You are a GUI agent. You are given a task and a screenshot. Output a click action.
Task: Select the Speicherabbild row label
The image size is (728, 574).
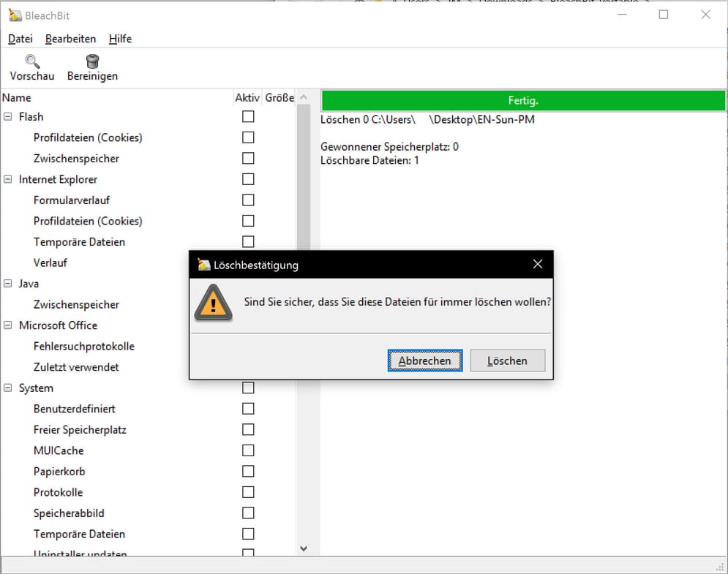(x=69, y=513)
